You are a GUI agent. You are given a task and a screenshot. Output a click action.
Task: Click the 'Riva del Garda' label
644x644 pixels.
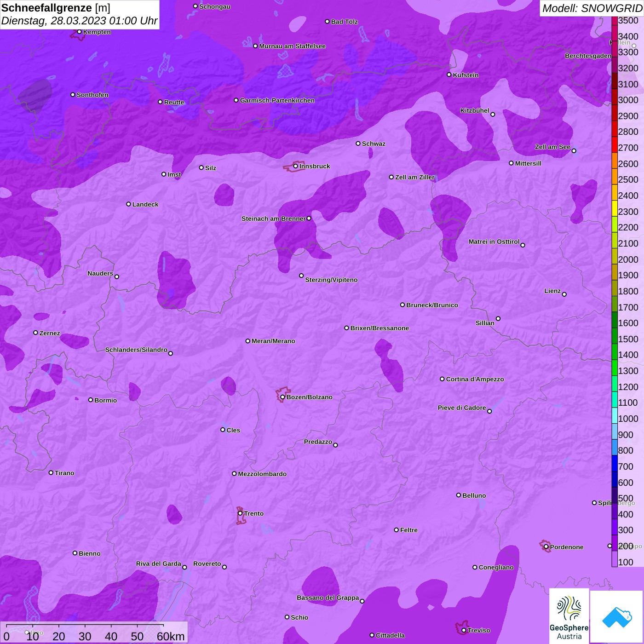pyautogui.click(x=159, y=563)
